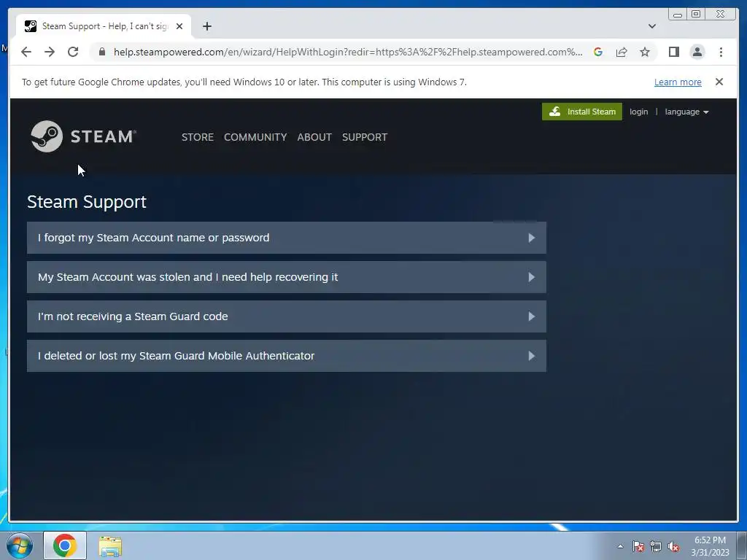Click the address bar URL
The image size is (747, 560).
[x=348, y=52]
